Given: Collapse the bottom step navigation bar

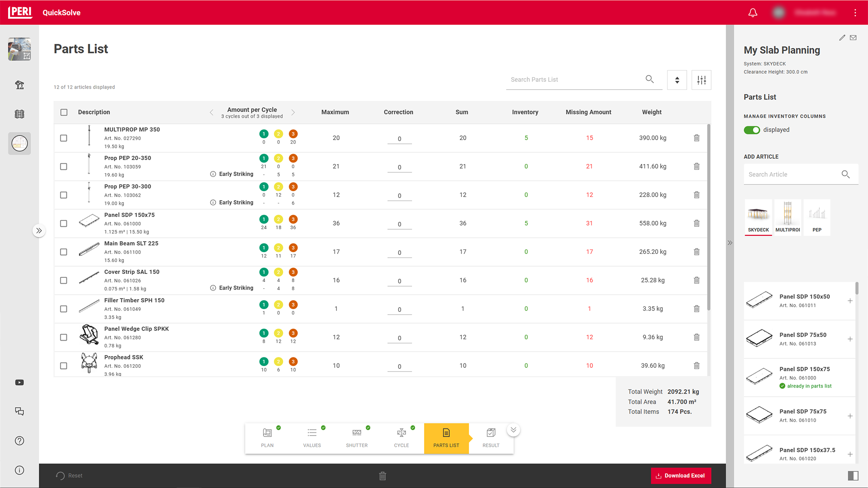Looking at the screenshot, I should 513,430.
